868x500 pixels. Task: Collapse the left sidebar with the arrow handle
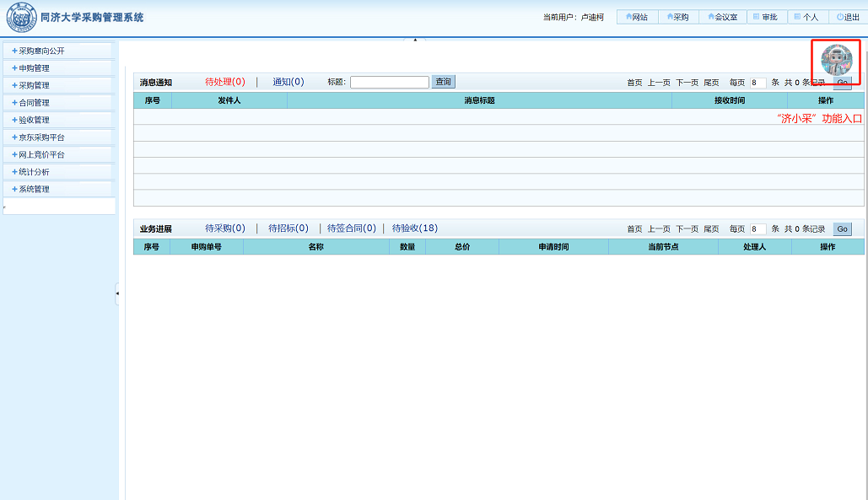(117, 293)
